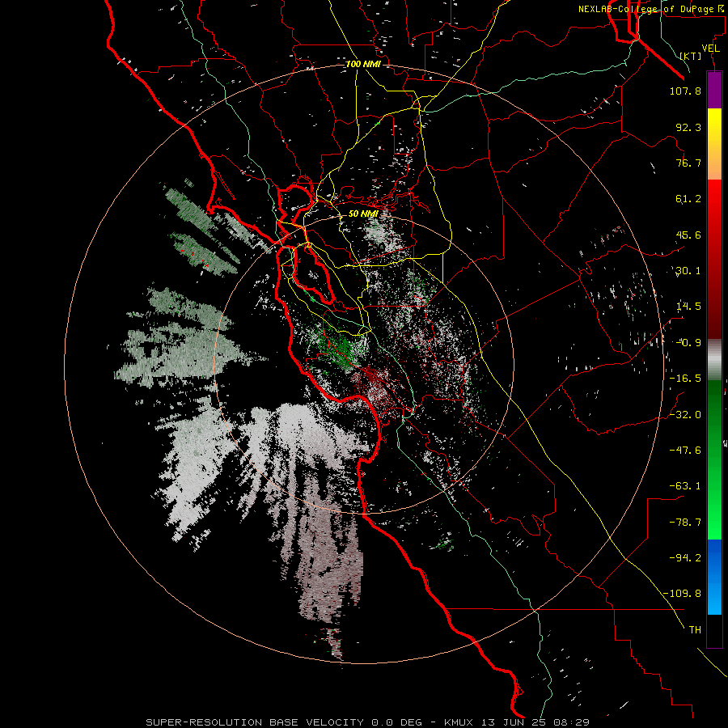Click the KMUX 13 JUN 25 08:29 timestamp
The width and height of the screenshot is (728, 728).
[517, 722]
